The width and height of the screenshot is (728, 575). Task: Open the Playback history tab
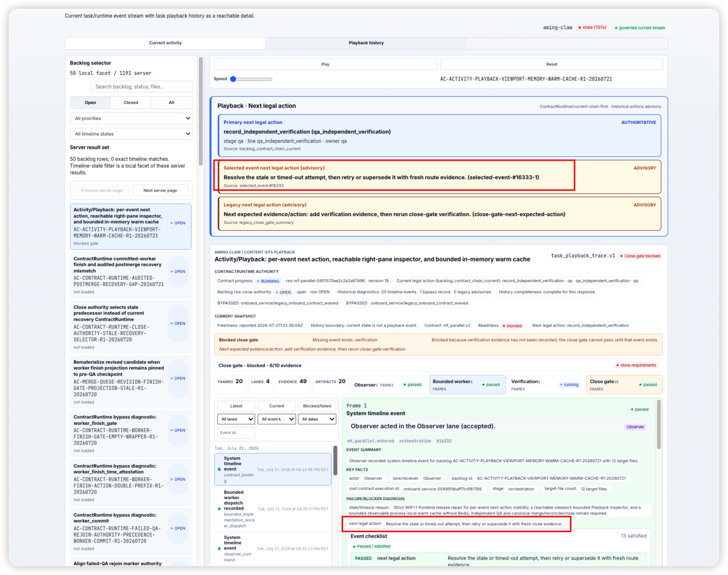pyautogui.click(x=366, y=43)
